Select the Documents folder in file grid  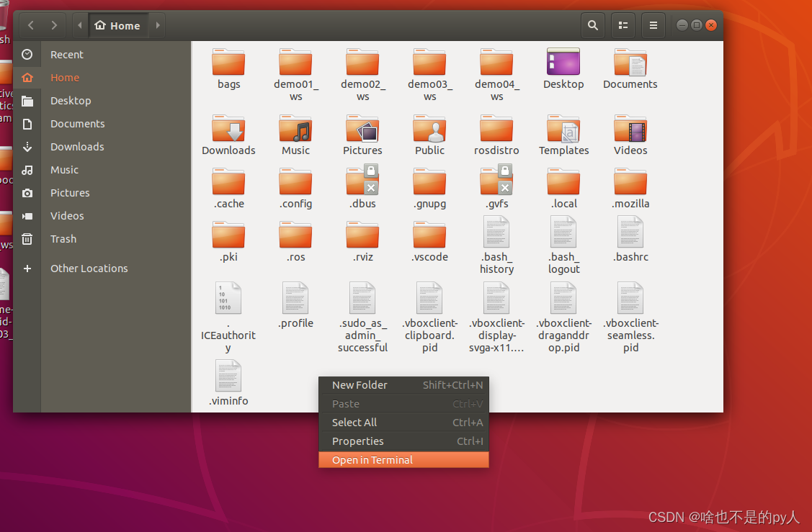(x=630, y=68)
